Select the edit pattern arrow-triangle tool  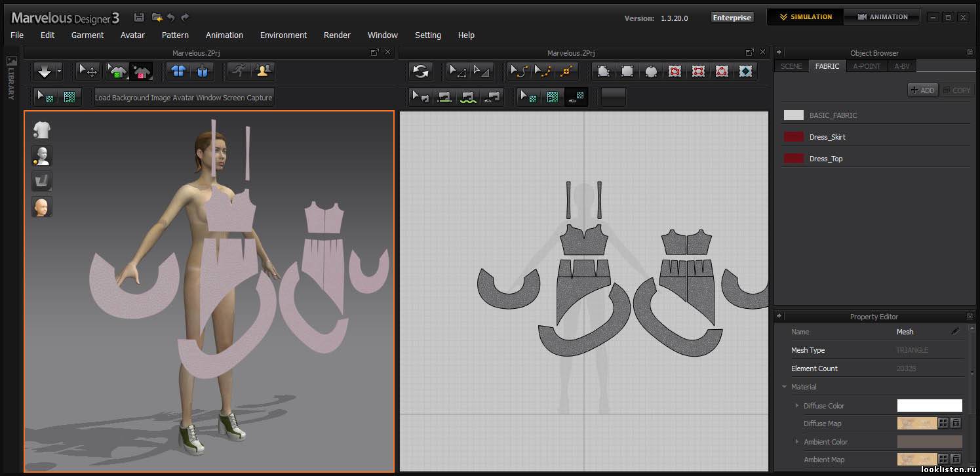[458, 71]
